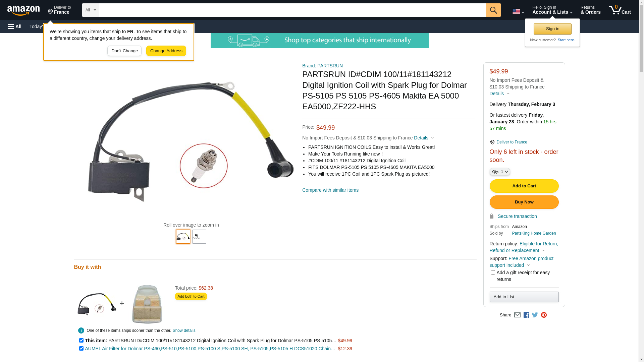This screenshot has height=362, width=644.
Task: Share the product on Facebook
Action: coord(526,315)
